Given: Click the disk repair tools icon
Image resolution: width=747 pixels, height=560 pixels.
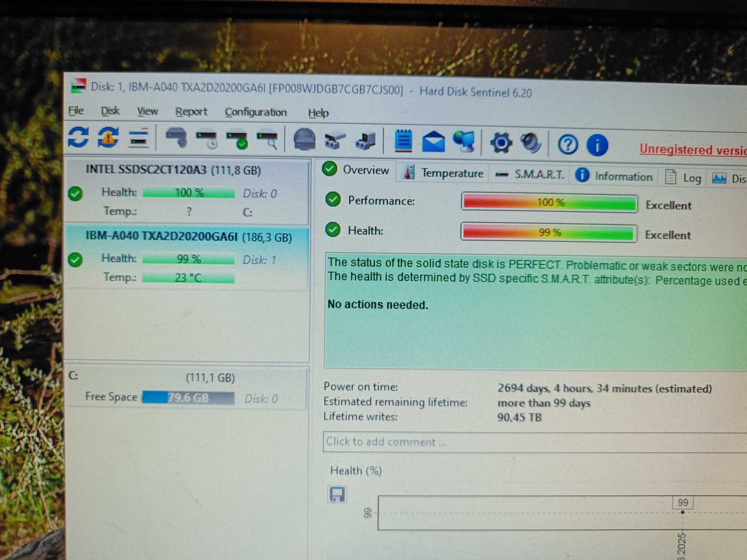Looking at the screenshot, I should pyautogui.click(x=335, y=141).
